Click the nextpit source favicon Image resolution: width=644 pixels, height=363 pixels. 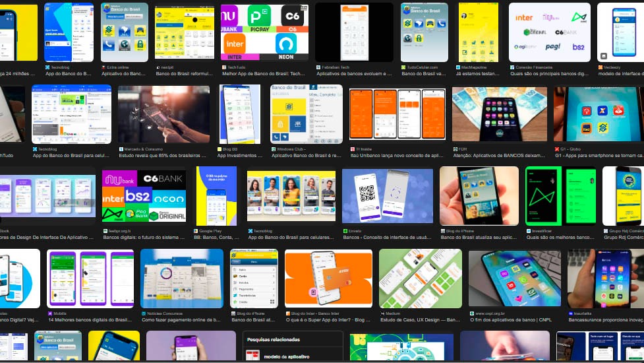[x=158, y=67]
